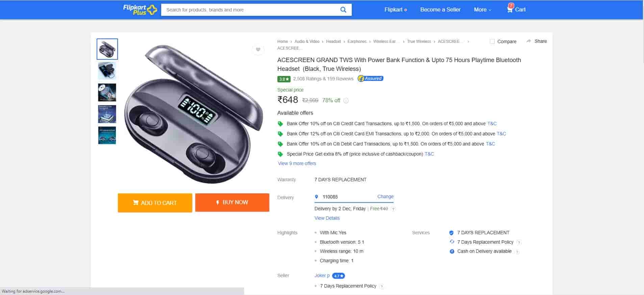Viewport: 644px width, 295px height.
Task: Select the second product thumbnail image
Action: tap(107, 71)
